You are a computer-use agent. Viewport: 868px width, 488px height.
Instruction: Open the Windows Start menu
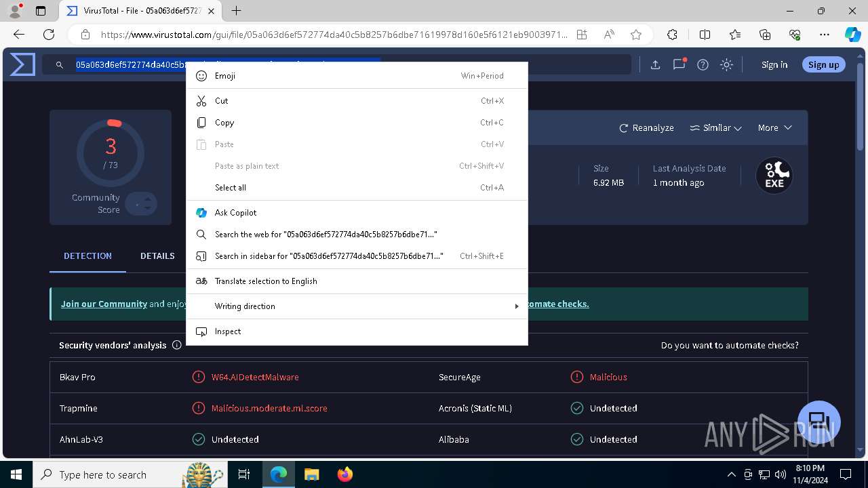click(16, 474)
